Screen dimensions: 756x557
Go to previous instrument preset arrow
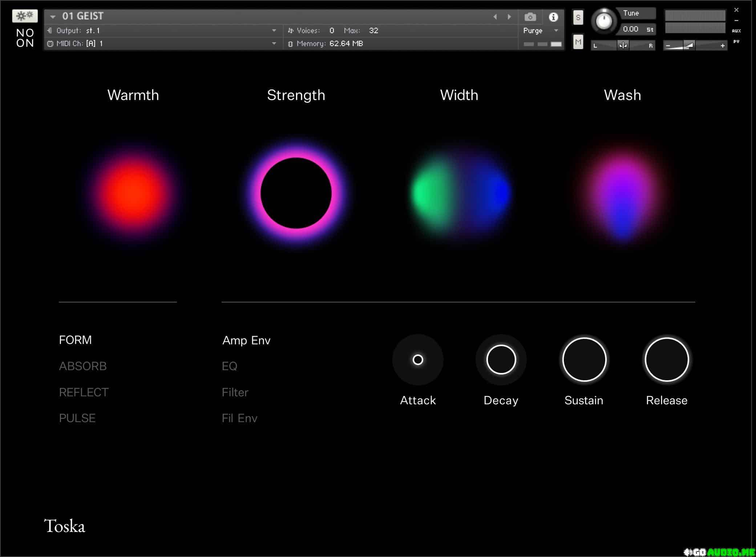495,17
